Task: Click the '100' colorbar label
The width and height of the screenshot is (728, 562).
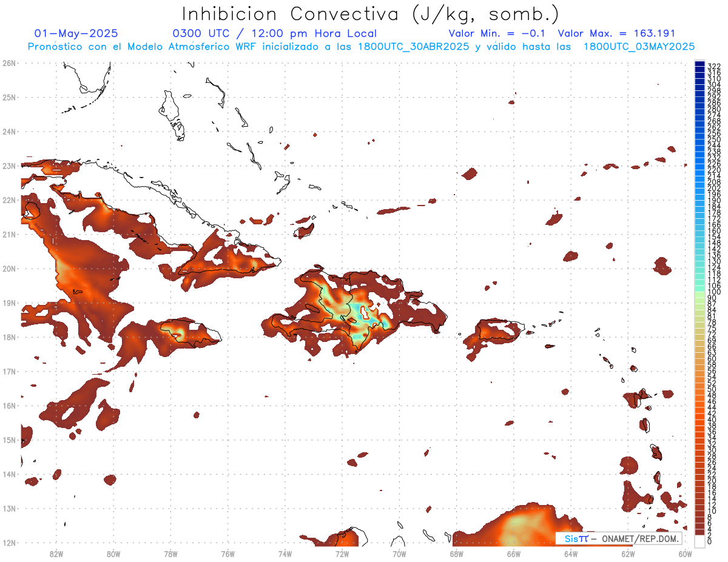Action: (714, 292)
